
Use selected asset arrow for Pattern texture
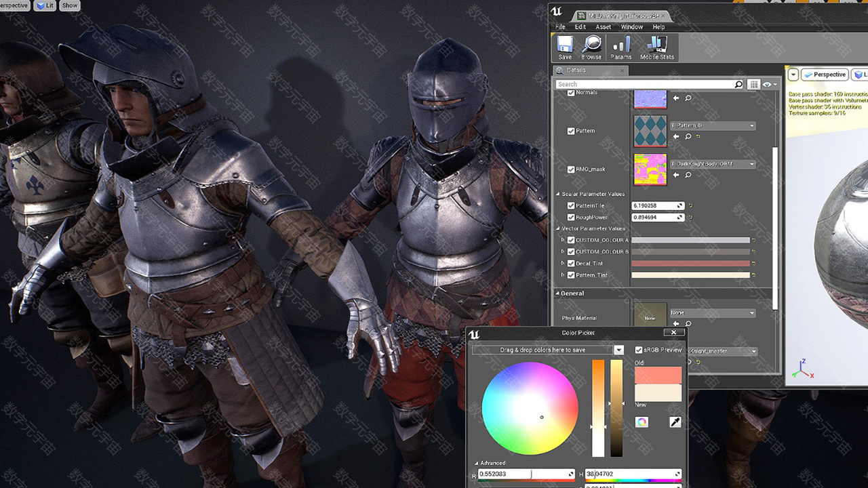point(676,137)
